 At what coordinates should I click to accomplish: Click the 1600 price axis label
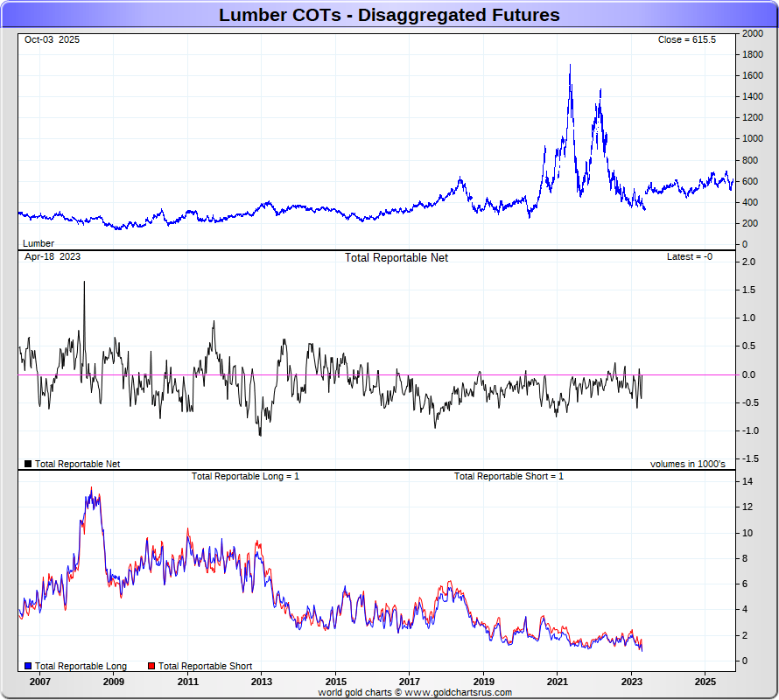coord(753,75)
